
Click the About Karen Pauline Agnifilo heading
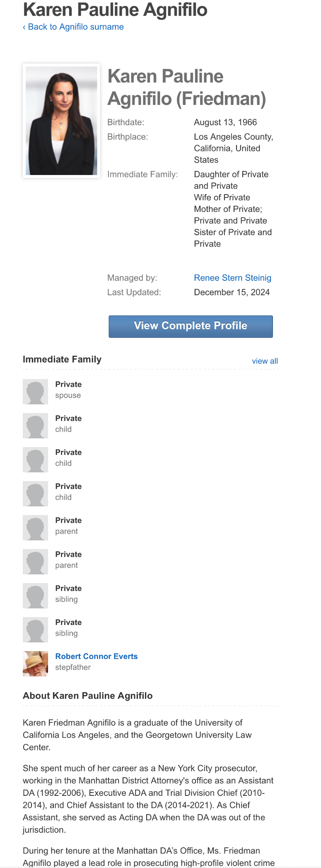88,695
